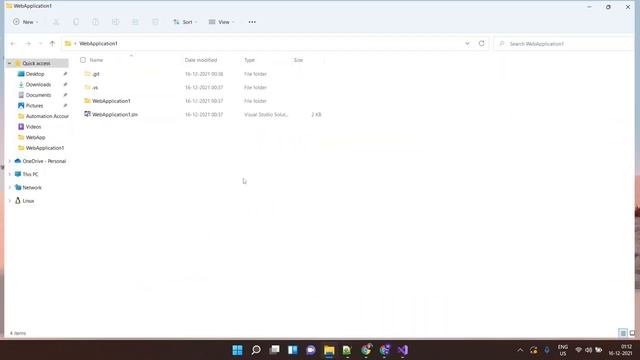
Task: Open Google Chrome from taskbar
Action: click(366, 350)
